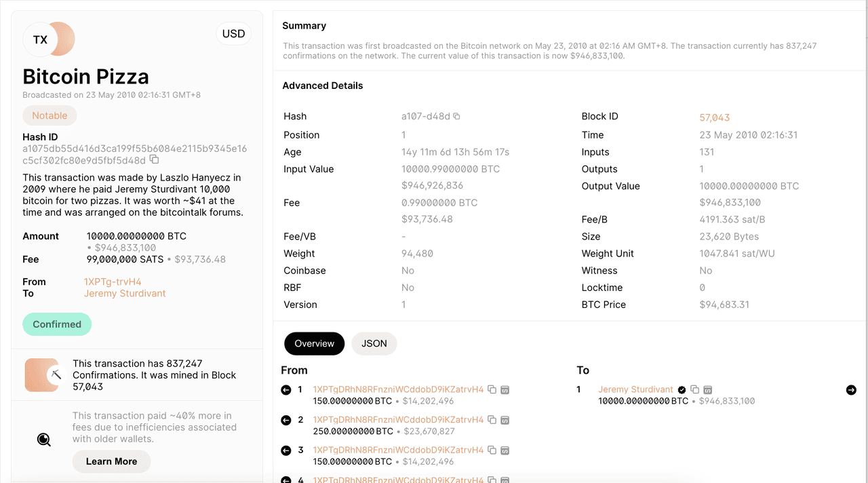Viewport: 868px width, 483px height.
Task: Click the Age value 14y 11m 6d
Action: pos(455,152)
